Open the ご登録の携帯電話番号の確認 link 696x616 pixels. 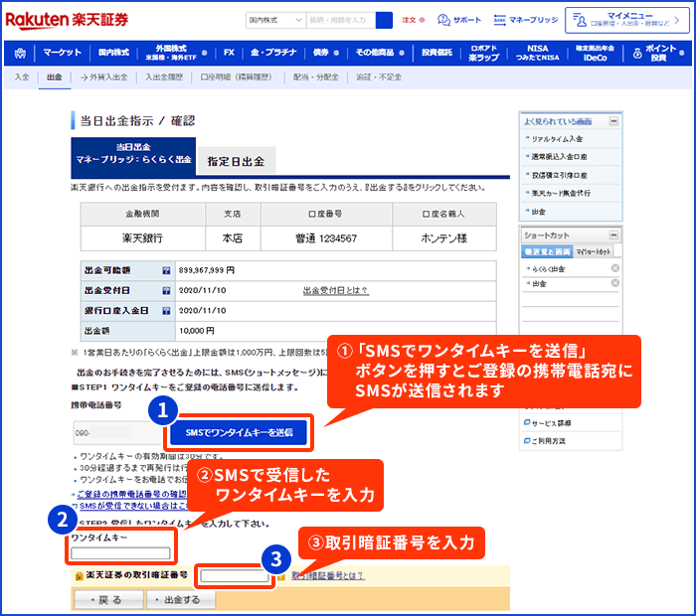coord(132,494)
